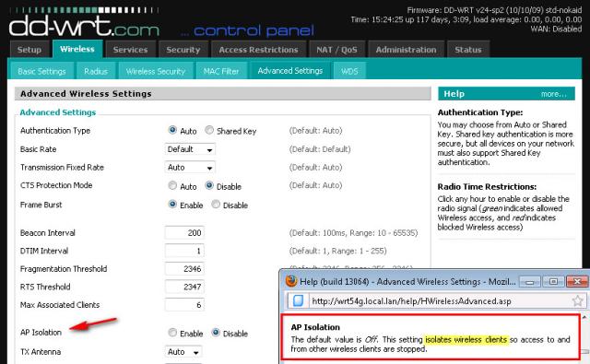Click the 'TX Antenna' setting label
The width and height of the screenshot is (590, 364).
click(41, 352)
